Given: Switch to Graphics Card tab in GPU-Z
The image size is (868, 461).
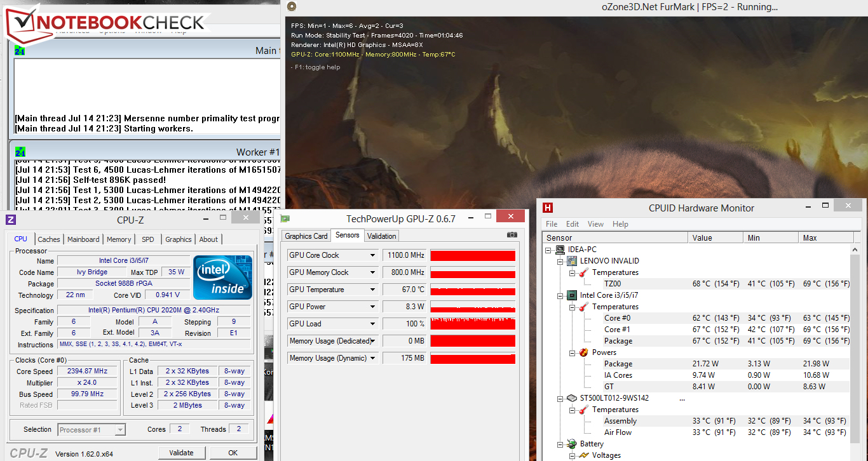Looking at the screenshot, I should 306,236.
